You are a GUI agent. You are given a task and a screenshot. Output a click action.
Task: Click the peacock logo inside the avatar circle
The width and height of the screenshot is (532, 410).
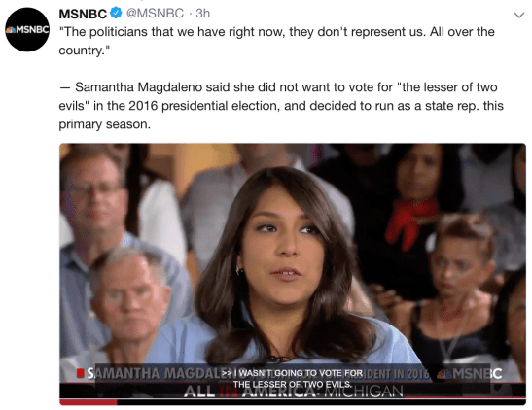[11, 30]
